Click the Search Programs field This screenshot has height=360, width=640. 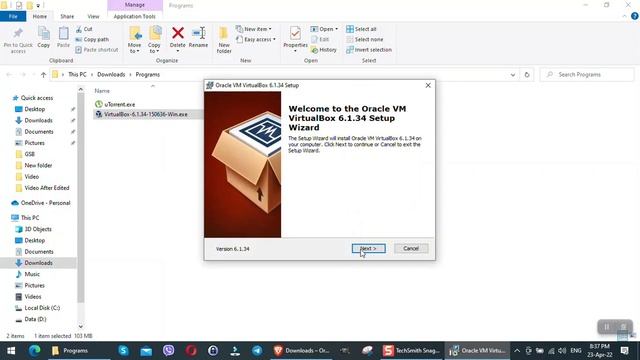tap(587, 75)
